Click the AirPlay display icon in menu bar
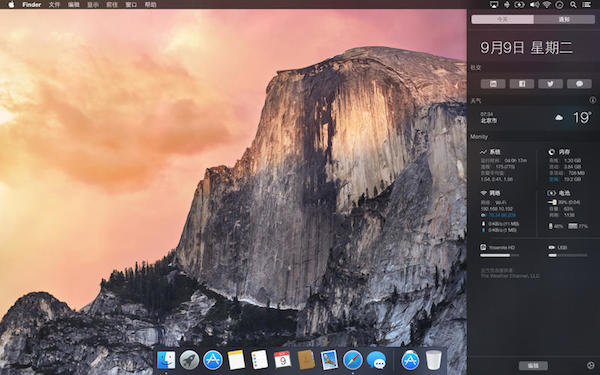 [x=494, y=5]
